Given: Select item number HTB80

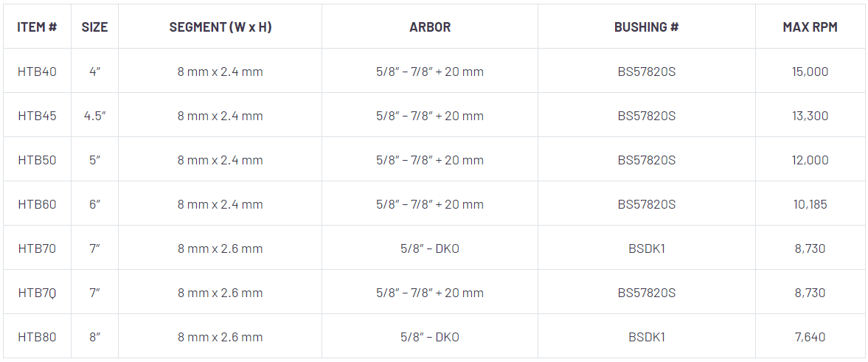Looking at the screenshot, I should [37, 337].
